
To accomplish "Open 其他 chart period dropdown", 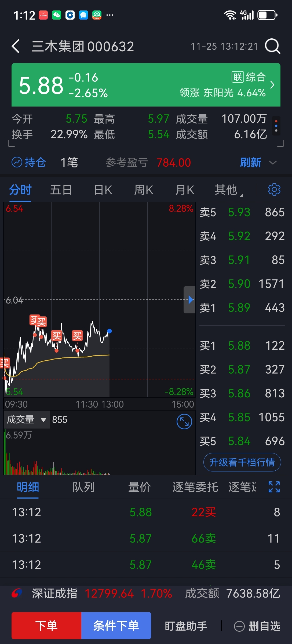I will click(x=228, y=190).
